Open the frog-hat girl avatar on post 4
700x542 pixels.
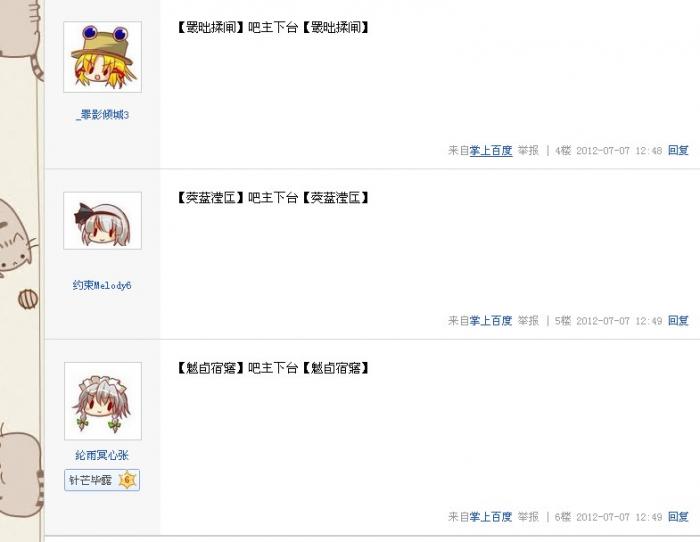pyautogui.click(x=103, y=57)
